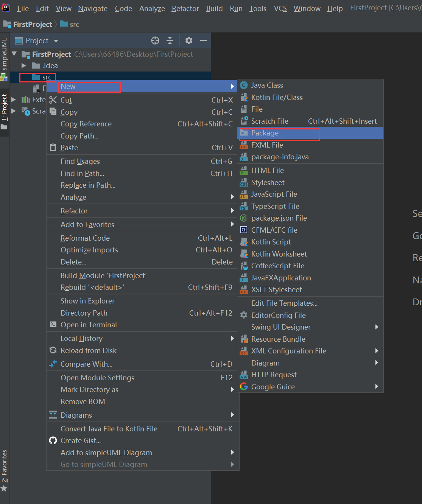Select Edit File Templates option

pos(310,303)
